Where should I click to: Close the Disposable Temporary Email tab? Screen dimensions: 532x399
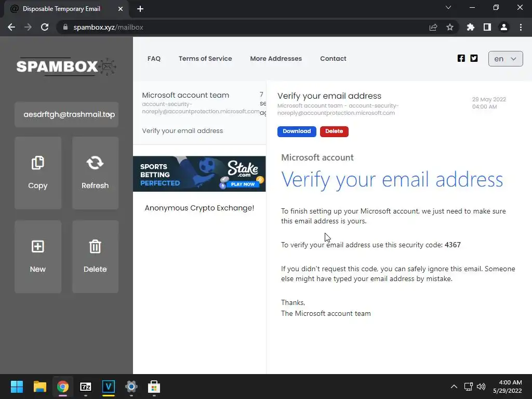121,9
